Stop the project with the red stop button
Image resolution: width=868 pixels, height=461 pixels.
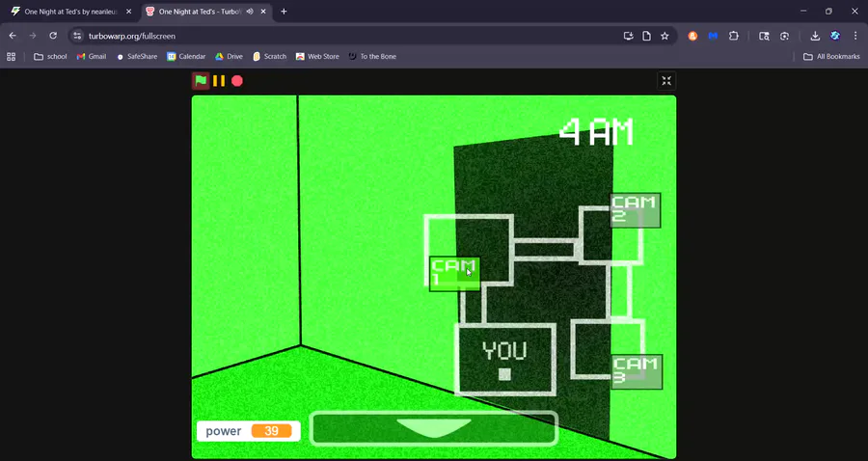tap(237, 81)
